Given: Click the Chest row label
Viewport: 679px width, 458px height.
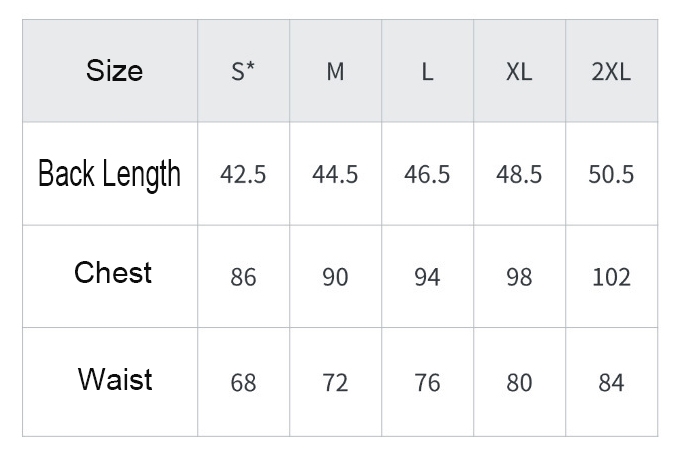Looking at the screenshot, I should (x=110, y=276).
